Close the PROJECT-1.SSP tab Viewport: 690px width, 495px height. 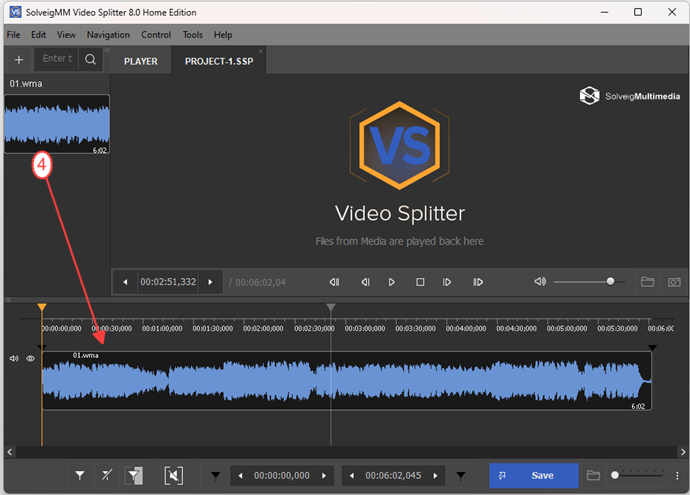[x=261, y=51]
